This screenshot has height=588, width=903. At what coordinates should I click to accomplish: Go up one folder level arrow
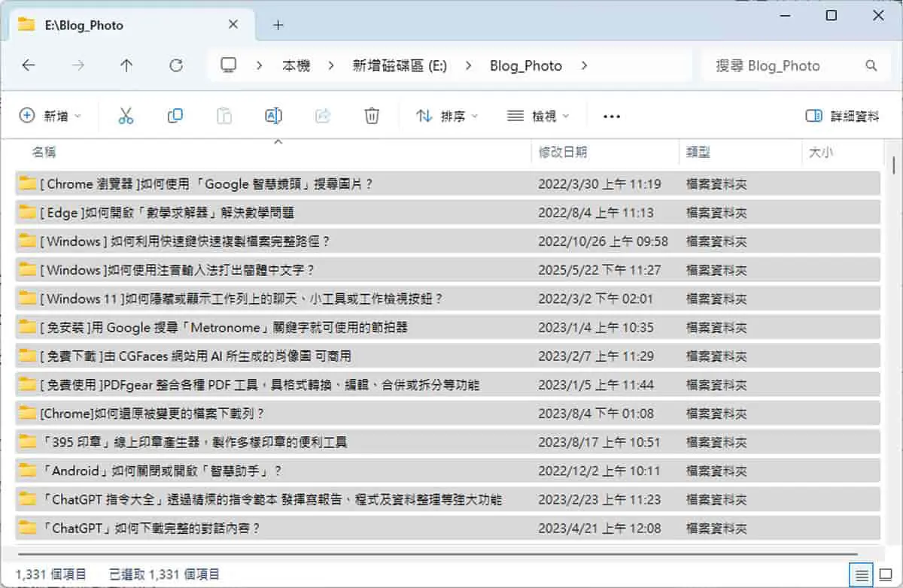click(x=126, y=65)
